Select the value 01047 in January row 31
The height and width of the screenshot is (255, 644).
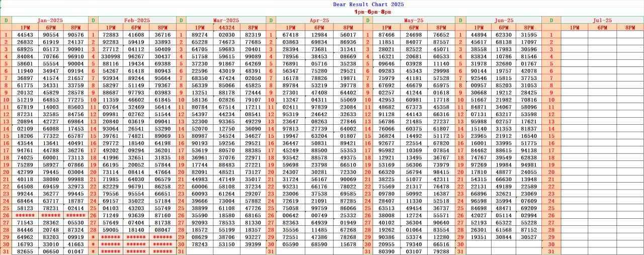(x=75, y=251)
